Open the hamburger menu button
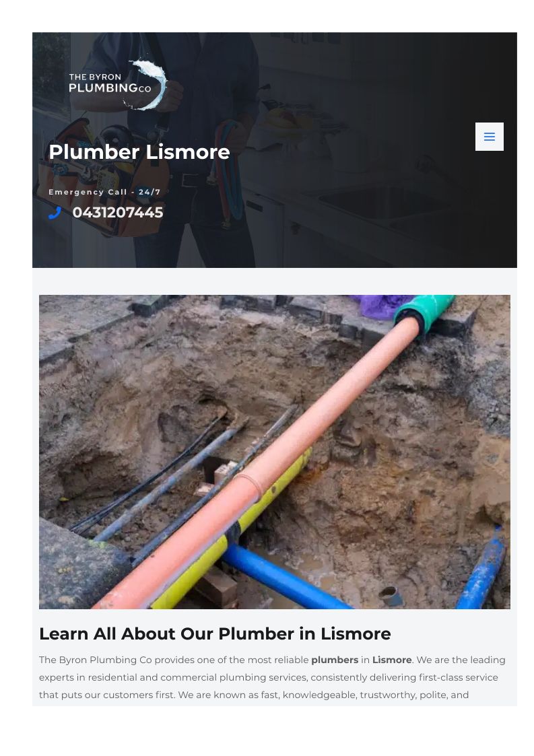 pyautogui.click(x=489, y=137)
